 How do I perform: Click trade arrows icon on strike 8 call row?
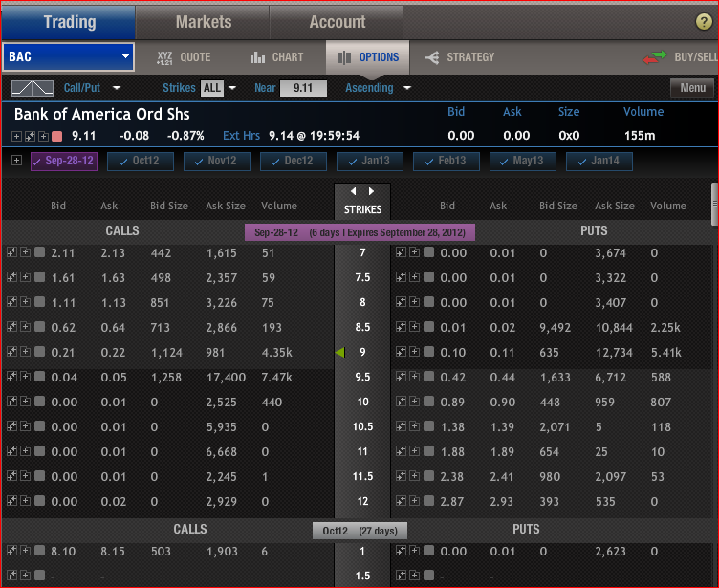tap(11, 302)
